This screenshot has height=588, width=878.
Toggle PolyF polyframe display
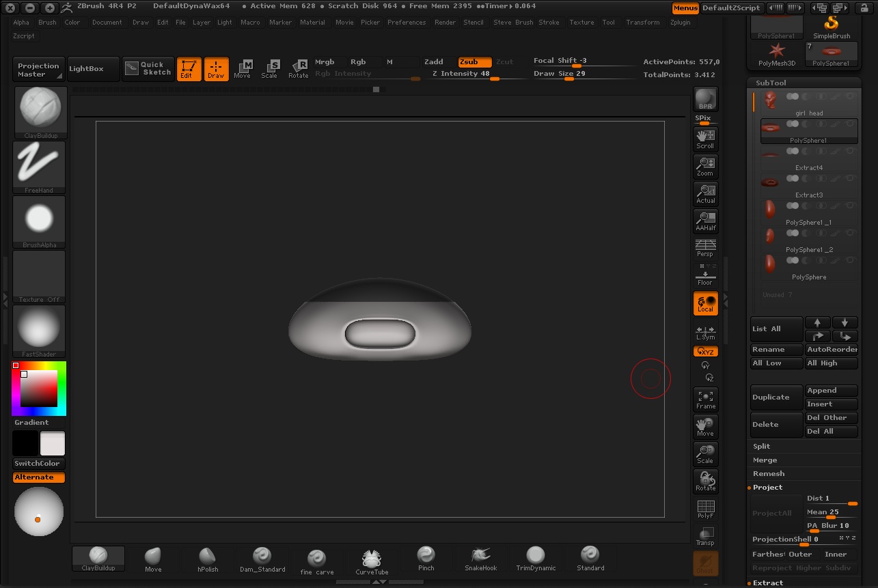pos(705,509)
